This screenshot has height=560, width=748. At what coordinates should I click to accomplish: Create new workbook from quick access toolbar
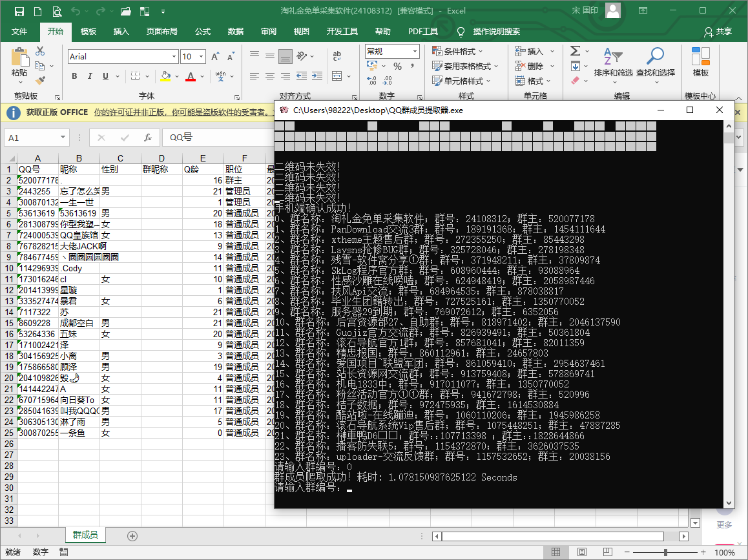pyautogui.click(x=37, y=11)
